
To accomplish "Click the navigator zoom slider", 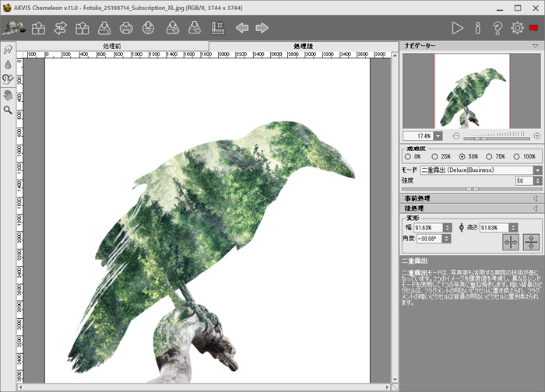I will pyautogui.click(x=497, y=138).
